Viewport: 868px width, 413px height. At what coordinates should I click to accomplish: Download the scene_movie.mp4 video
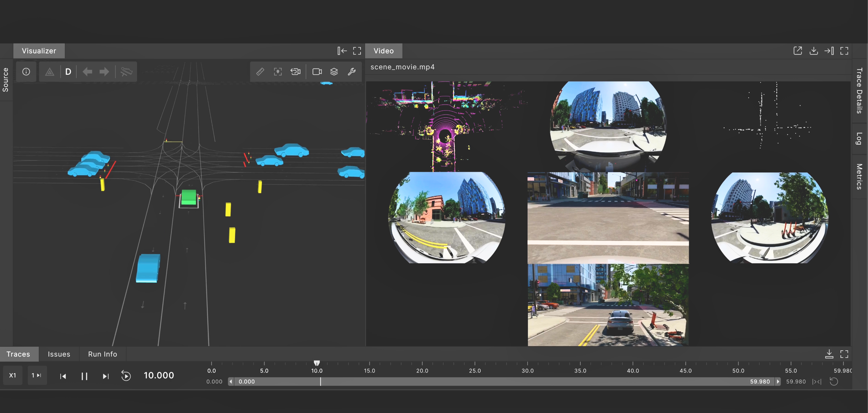click(x=814, y=51)
